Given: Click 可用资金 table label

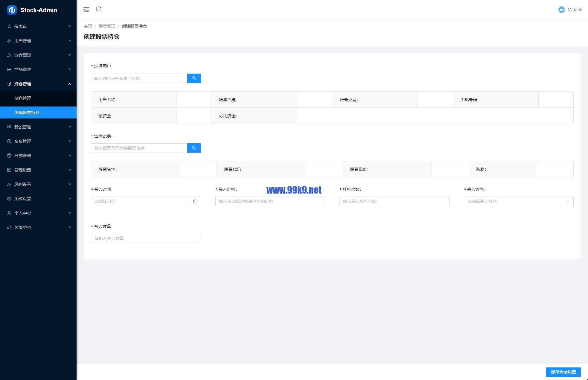Looking at the screenshot, I should pos(228,116).
